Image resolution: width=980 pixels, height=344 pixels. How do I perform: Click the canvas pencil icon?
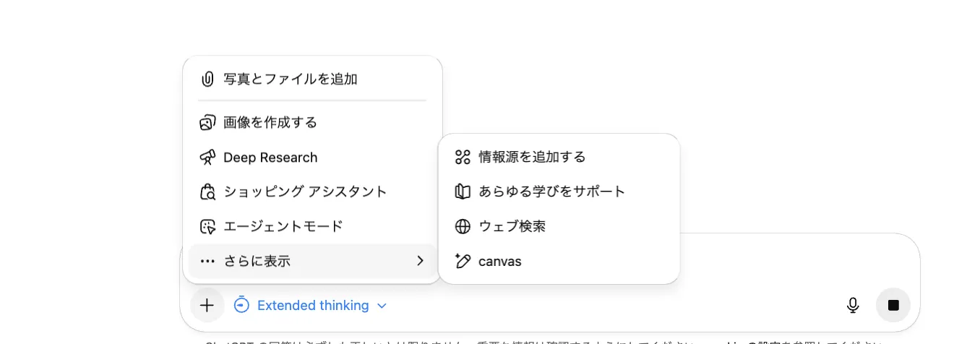[x=463, y=261]
